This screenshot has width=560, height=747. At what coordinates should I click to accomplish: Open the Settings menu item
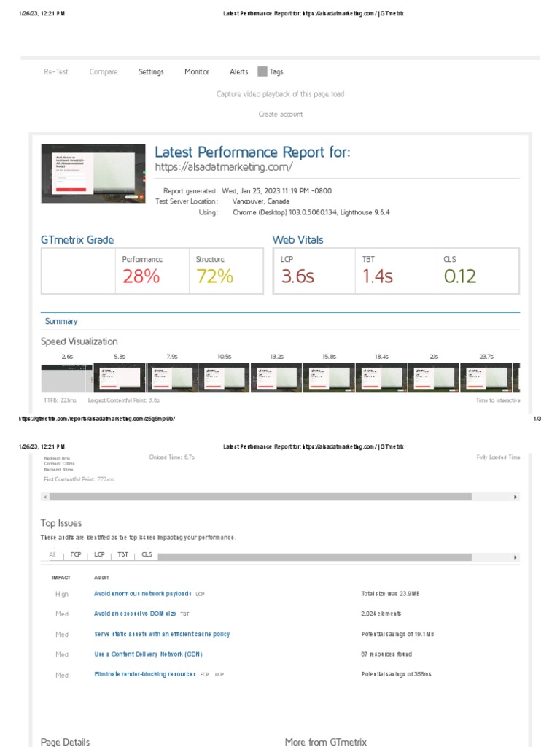151,72
